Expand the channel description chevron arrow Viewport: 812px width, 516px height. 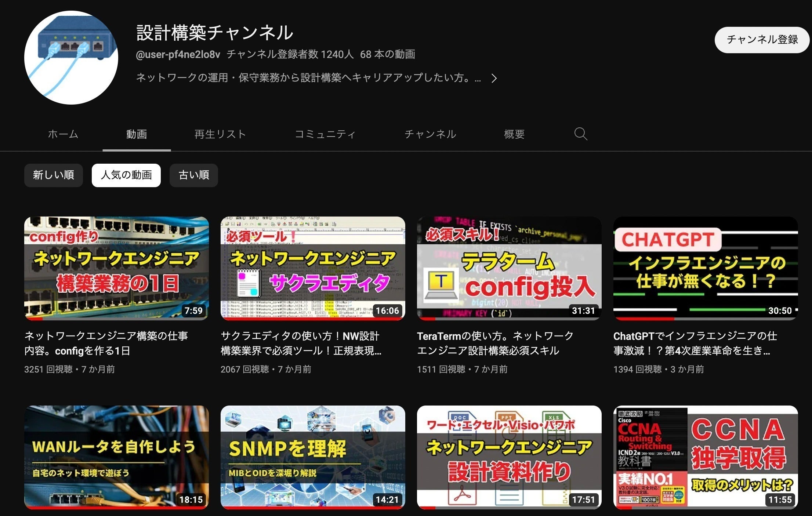pos(494,78)
